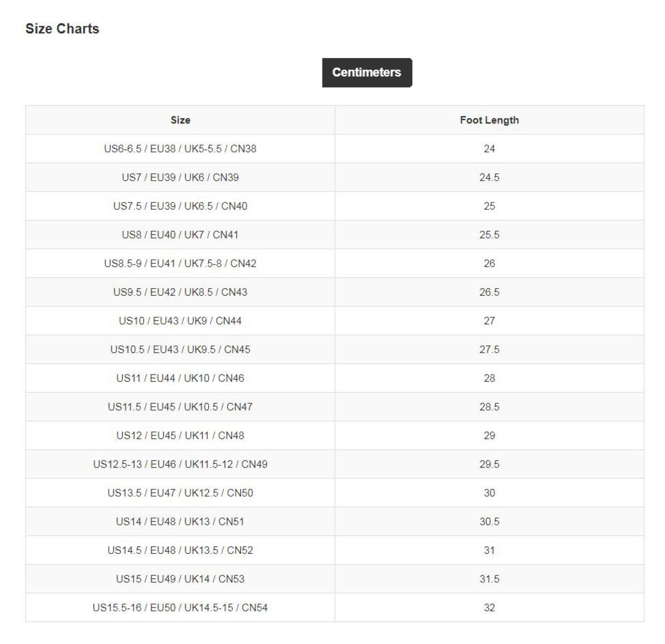
Task: Click the 30.5 foot length value
Action: coord(489,522)
